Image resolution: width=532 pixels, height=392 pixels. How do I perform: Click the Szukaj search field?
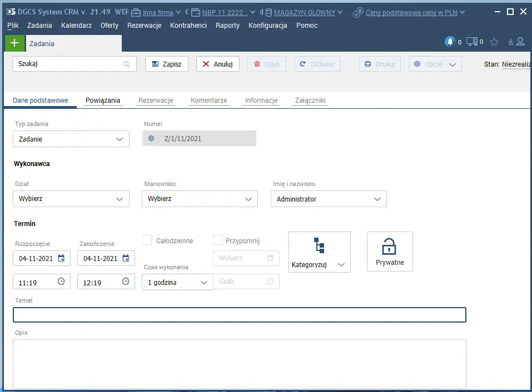tap(74, 64)
